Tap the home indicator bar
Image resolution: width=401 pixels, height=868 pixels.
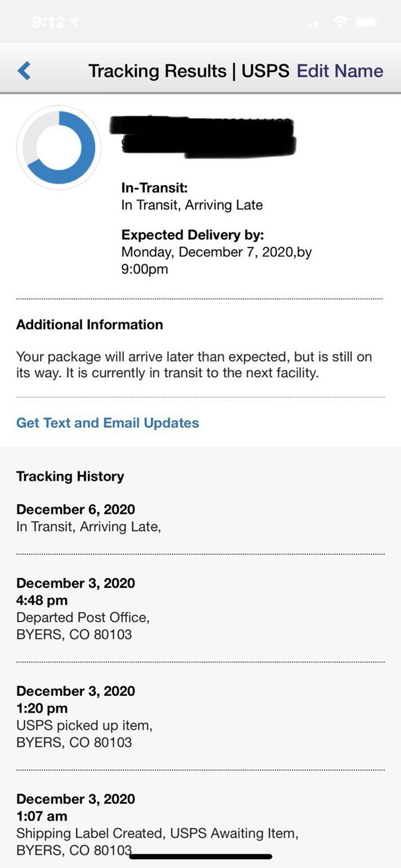point(201,857)
